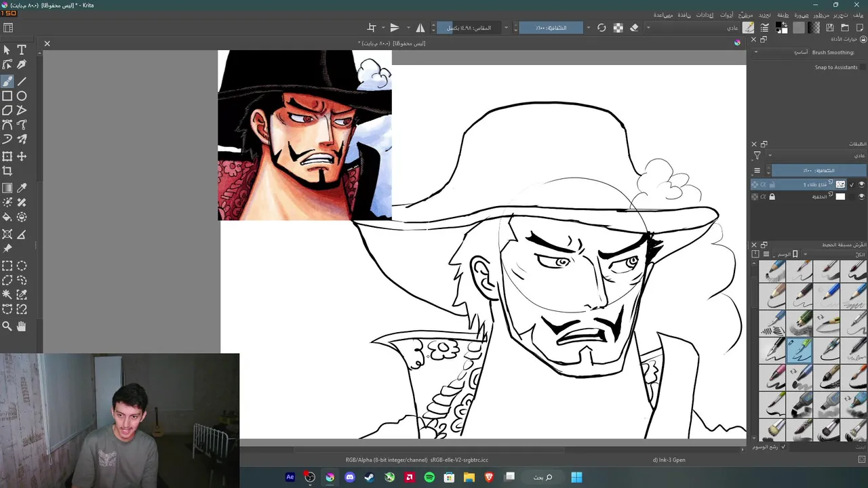
Task: Close the Tool Options docker
Action: coord(753,39)
